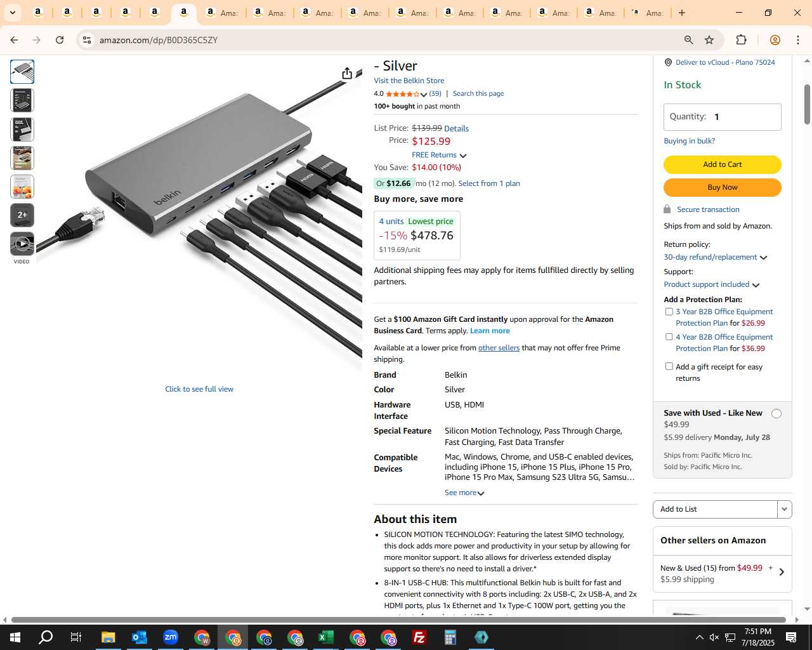The image size is (812, 650).
Task: Open File Explorer from the taskbar
Action: pos(108,637)
